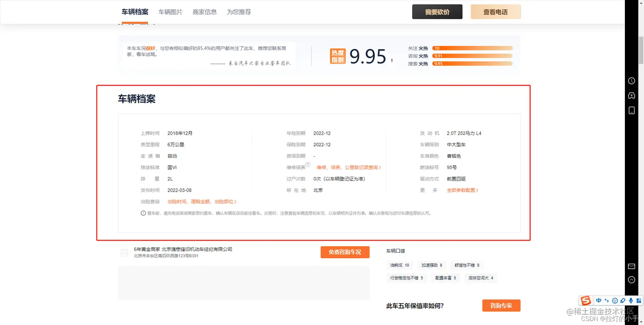Viewport: 644px width, 325px height.
Task: Open handwriting input with the pen icon
Action: 623,300
